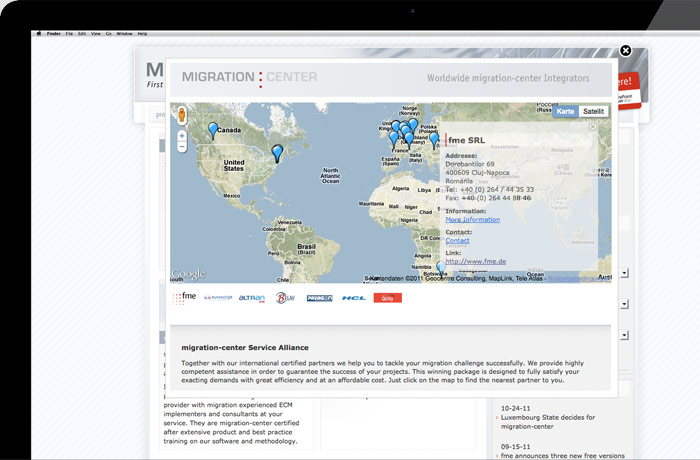The height and width of the screenshot is (460, 700).
Task: Click the fme partner logo
Action: click(184, 297)
